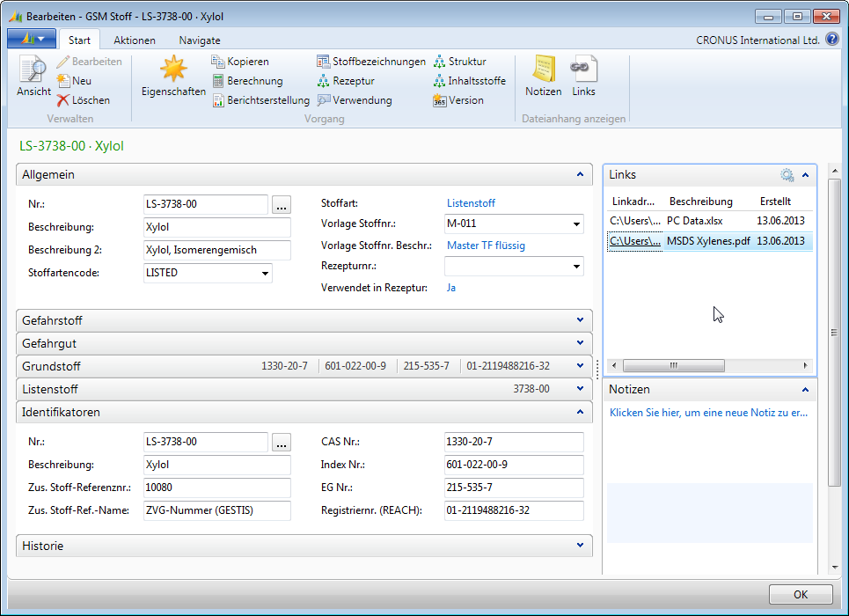Click the Master TF flüssig link

click(486, 246)
